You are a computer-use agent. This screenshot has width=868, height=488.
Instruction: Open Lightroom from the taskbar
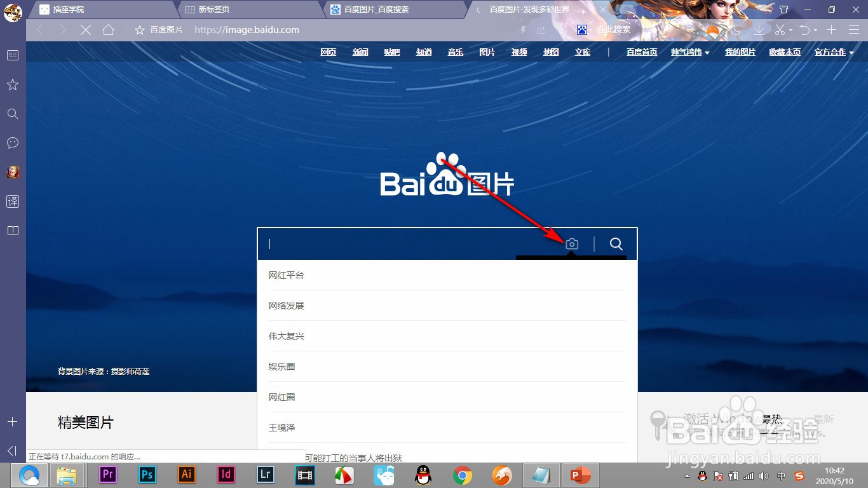(x=265, y=475)
